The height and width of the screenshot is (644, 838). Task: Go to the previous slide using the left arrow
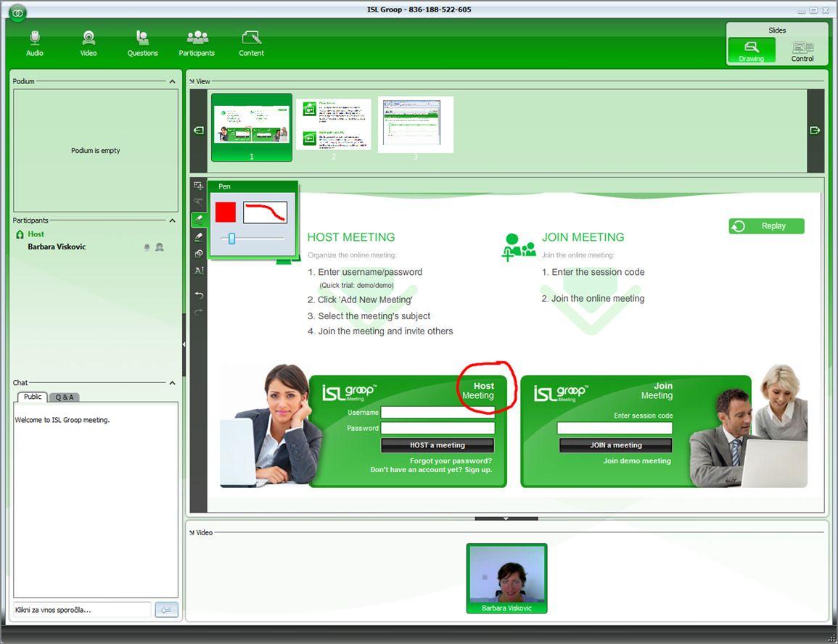[x=199, y=131]
